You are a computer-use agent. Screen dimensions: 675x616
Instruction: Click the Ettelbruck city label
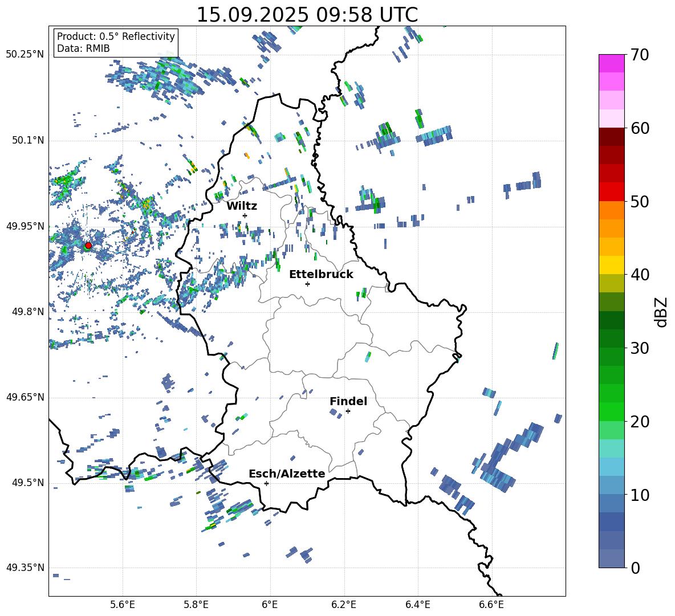321,275
